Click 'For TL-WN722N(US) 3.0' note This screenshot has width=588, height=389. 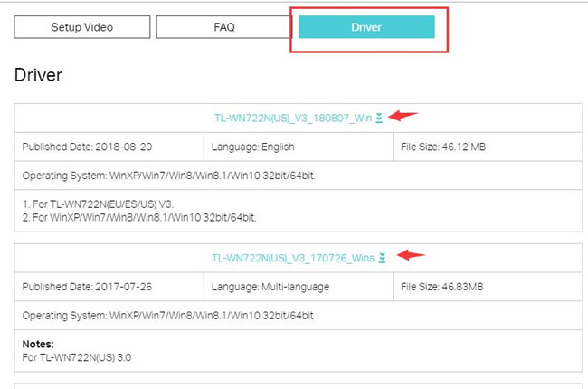77,357
